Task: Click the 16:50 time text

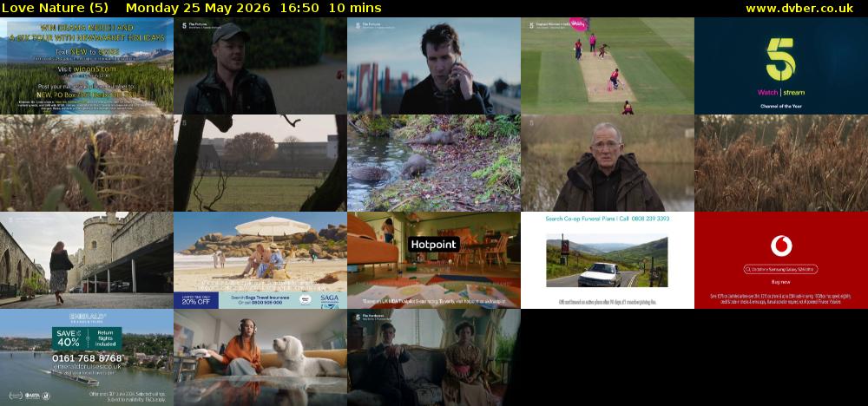Action: click(299, 9)
